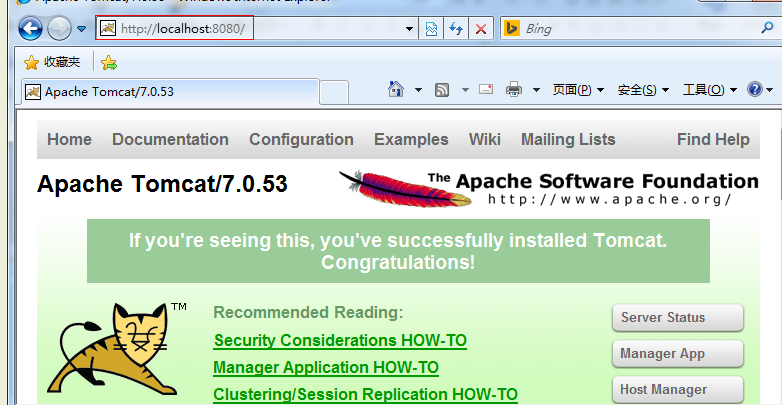Open the 工具(O) Tools menu
This screenshot has width=782, height=405.
710,90
